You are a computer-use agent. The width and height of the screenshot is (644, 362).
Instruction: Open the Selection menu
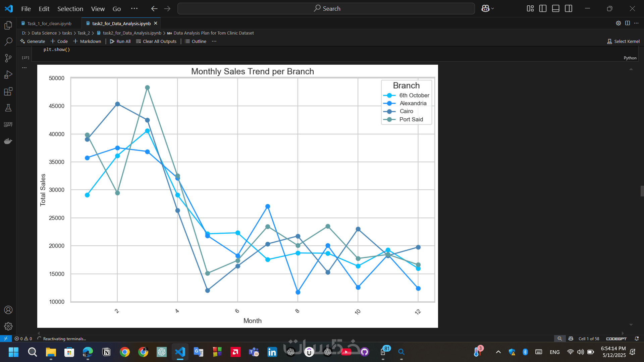(x=70, y=9)
